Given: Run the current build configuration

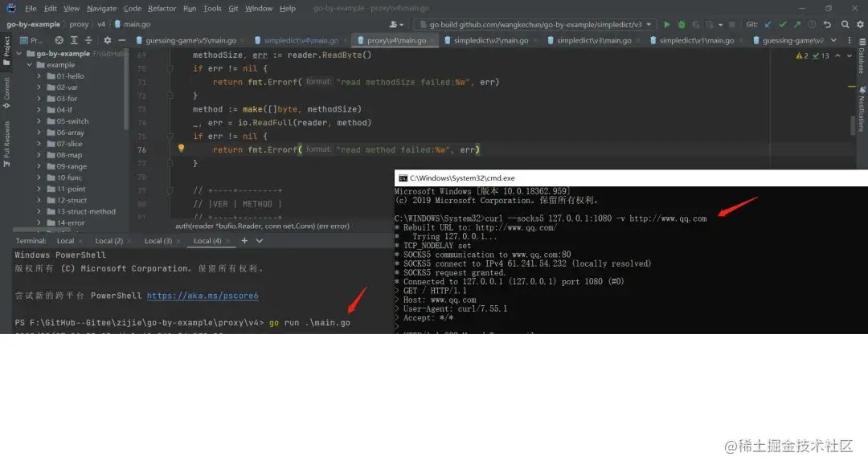Looking at the screenshot, I should click(x=667, y=24).
